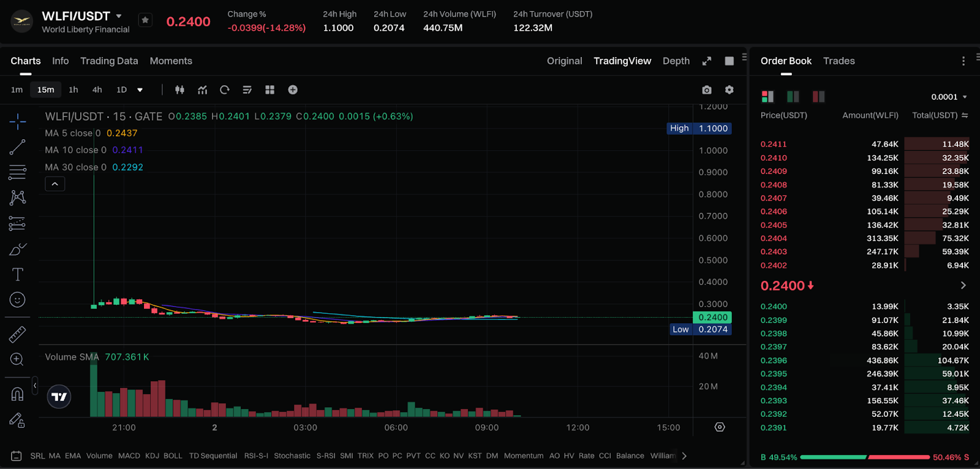Switch chart to Original view
The image size is (980, 469).
tap(565, 61)
